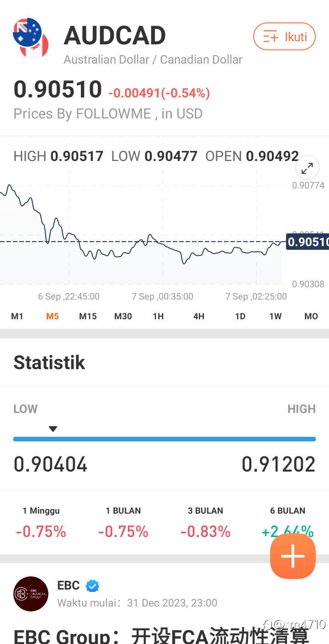Tap the Ikuti follow button
This screenshot has height=644, width=329.
tap(284, 37)
